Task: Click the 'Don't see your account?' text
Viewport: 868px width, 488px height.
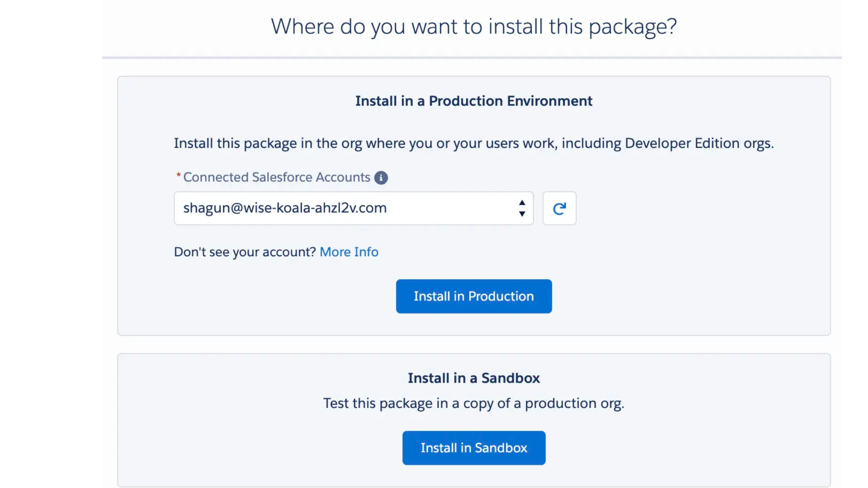Action: tap(245, 252)
